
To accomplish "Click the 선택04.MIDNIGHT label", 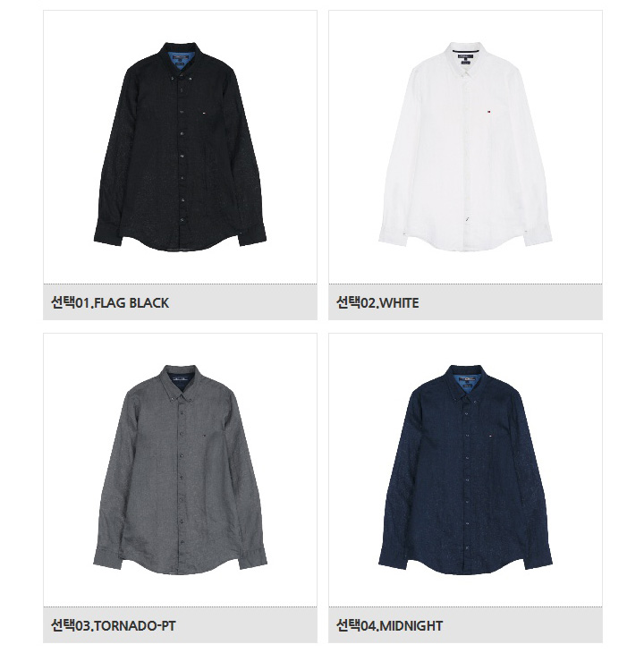I will (389, 625).
